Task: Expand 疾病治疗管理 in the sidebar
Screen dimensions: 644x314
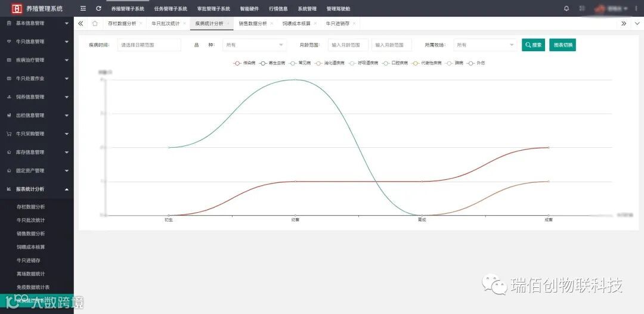Action: click(x=37, y=60)
